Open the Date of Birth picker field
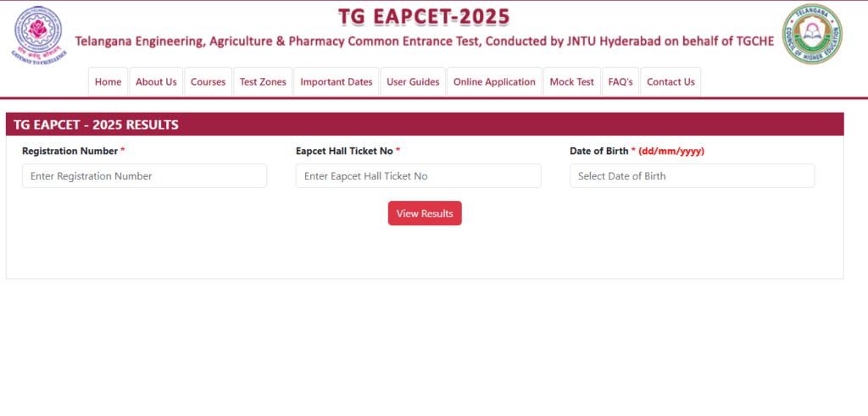Screen dimensions: 868x416 coord(692,176)
